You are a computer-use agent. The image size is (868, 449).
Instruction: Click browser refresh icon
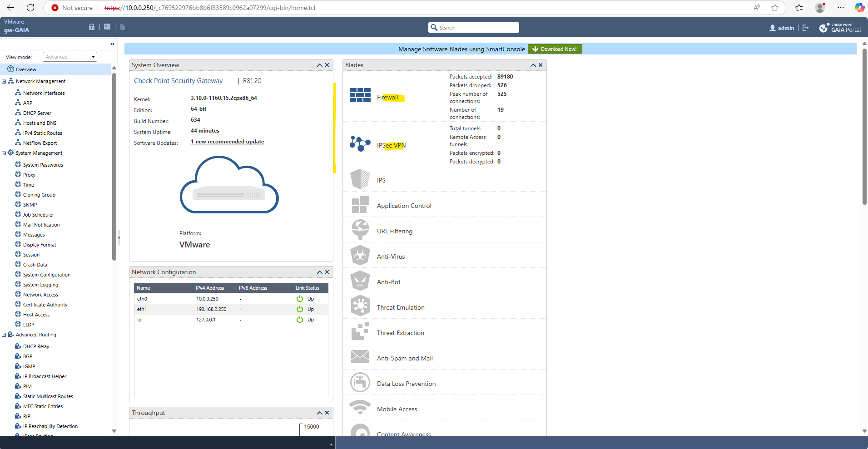tap(30, 8)
